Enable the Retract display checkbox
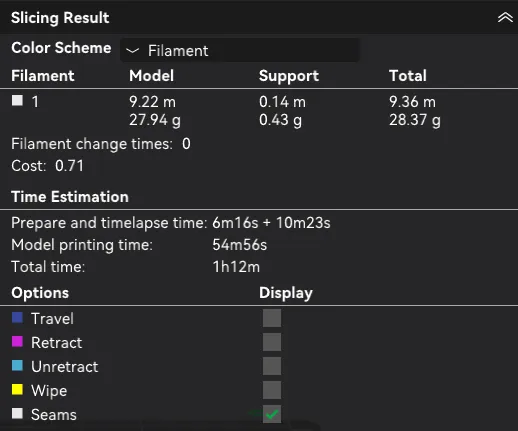 click(x=272, y=342)
